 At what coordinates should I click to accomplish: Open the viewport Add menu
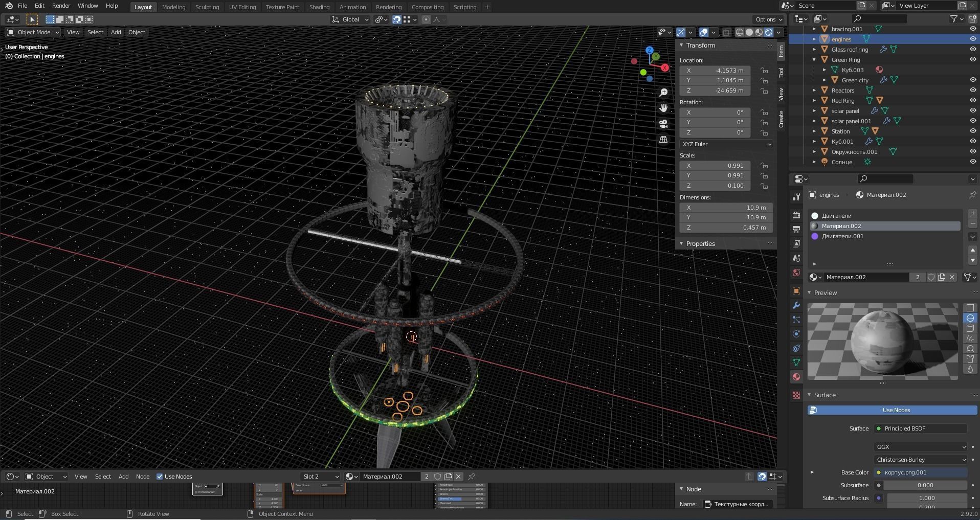pos(116,32)
